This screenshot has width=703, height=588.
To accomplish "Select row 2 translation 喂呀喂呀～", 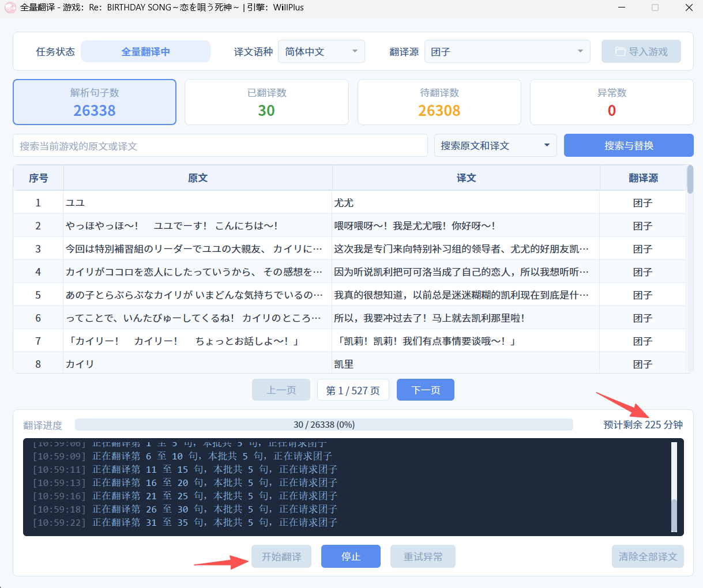I will click(466, 225).
